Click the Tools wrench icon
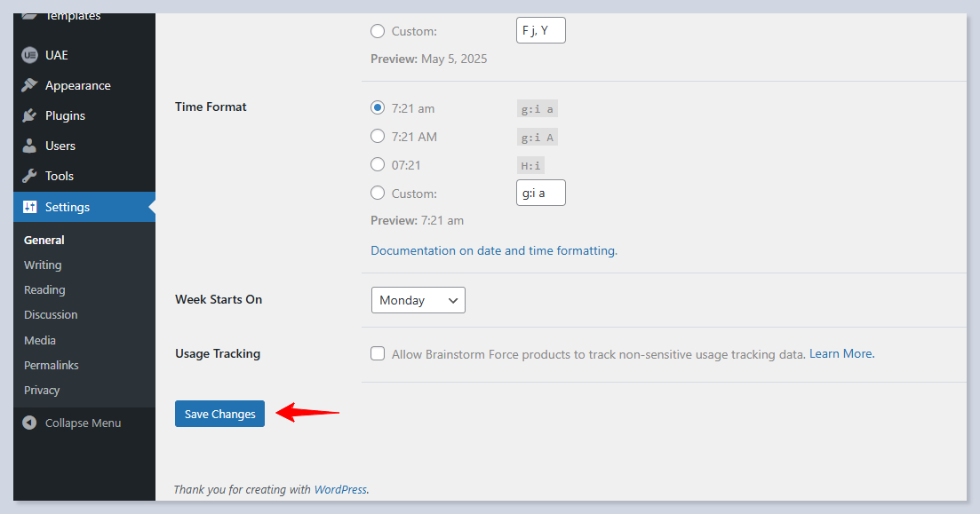This screenshot has height=514, width=980. pyautogui.click(x=29, y=176)
